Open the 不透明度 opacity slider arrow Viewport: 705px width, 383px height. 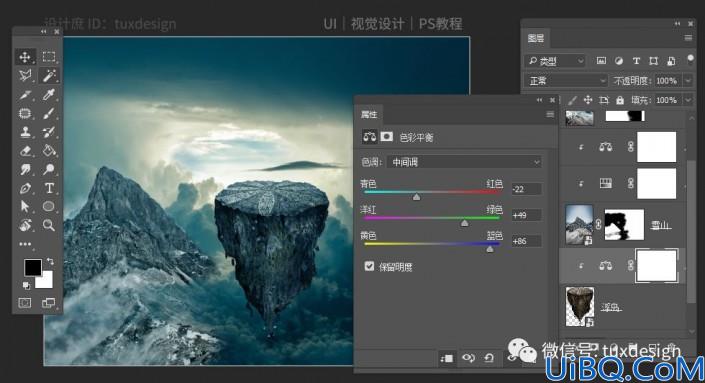click(688, 80)
